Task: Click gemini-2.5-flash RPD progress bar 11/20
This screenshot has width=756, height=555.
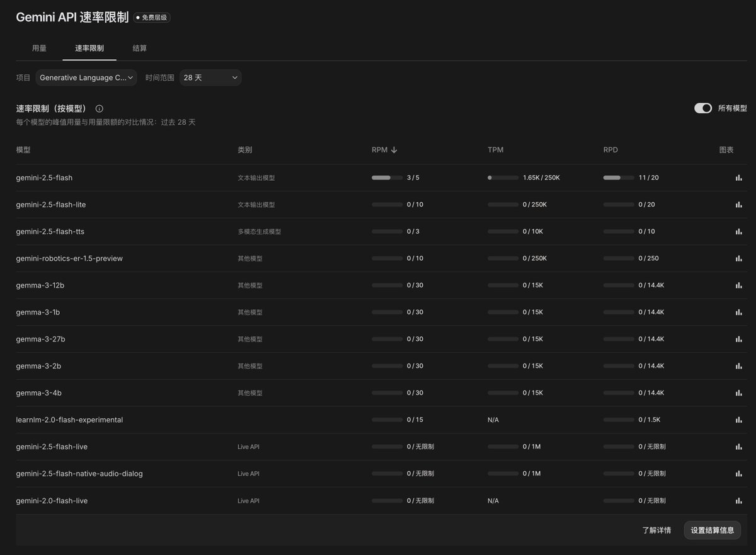Action: 619,178
